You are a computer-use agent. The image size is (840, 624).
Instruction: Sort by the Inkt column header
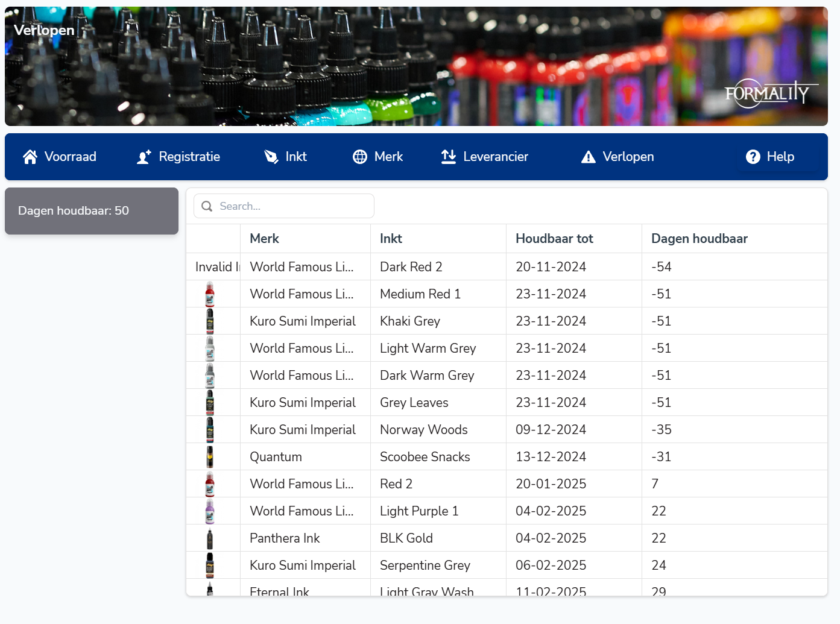click(438, 239)
